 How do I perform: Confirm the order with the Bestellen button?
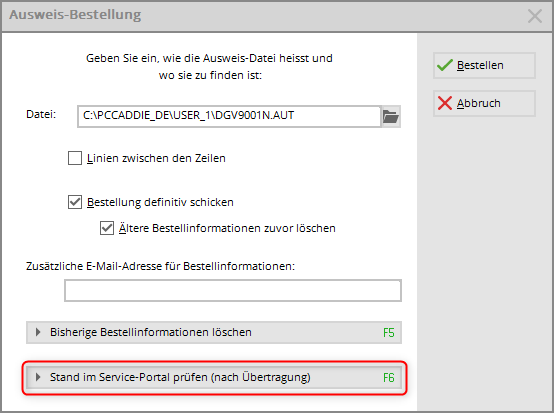click(484, 65)
